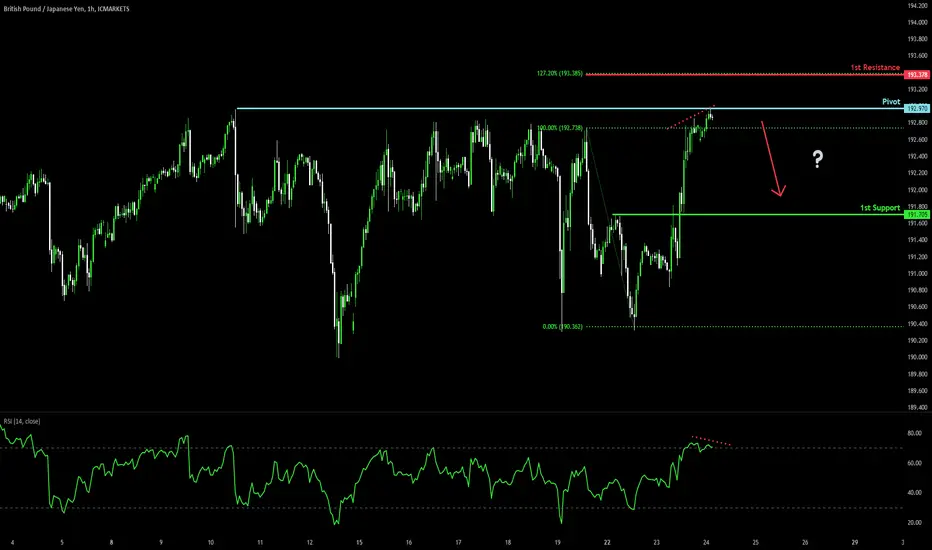This screenshot has width=932, height=550.
Task: Select the 1st Resistance label
Action: 875,67
